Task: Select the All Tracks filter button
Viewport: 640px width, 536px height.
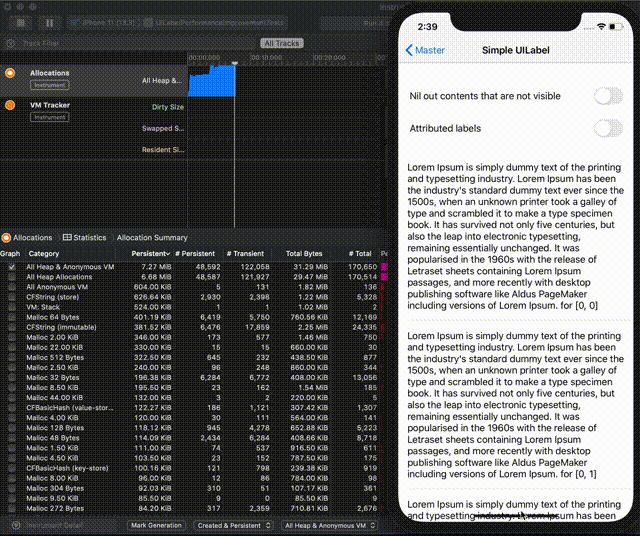Action: (x=282, y=43)
